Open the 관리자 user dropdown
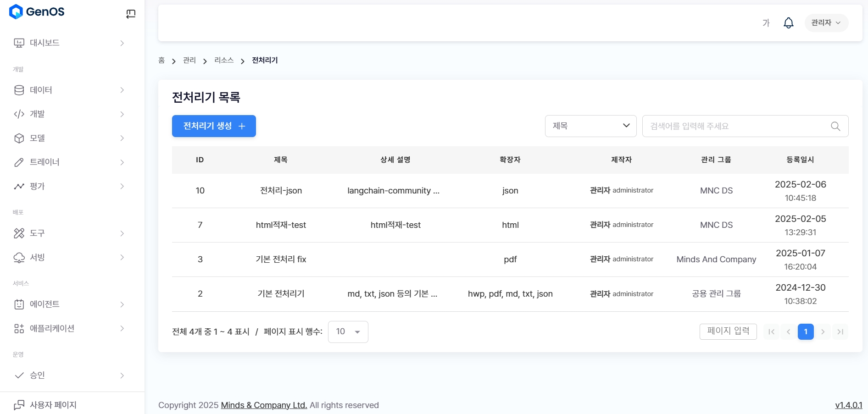868x414 pixels. 826,23
